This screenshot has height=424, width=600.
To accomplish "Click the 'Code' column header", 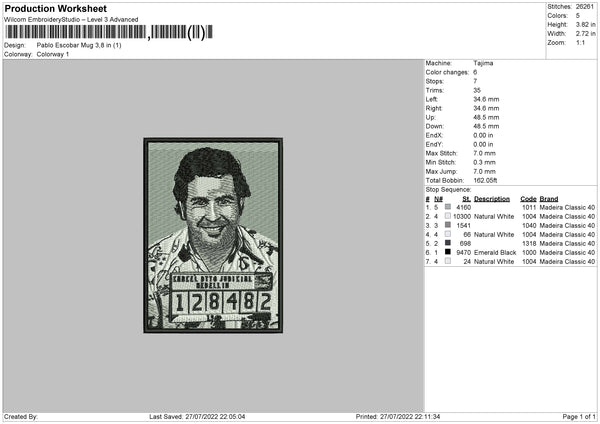I will [x=528, y=199].
